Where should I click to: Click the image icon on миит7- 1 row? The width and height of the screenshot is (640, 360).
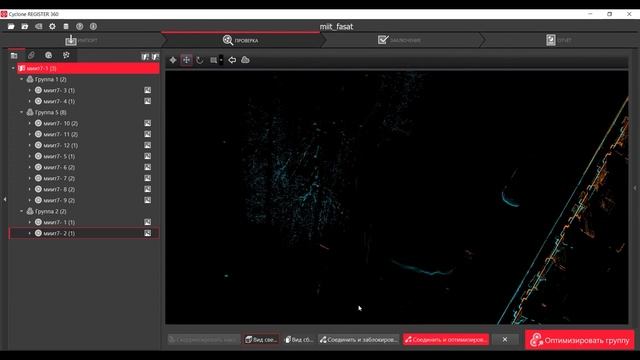point(148,222)
